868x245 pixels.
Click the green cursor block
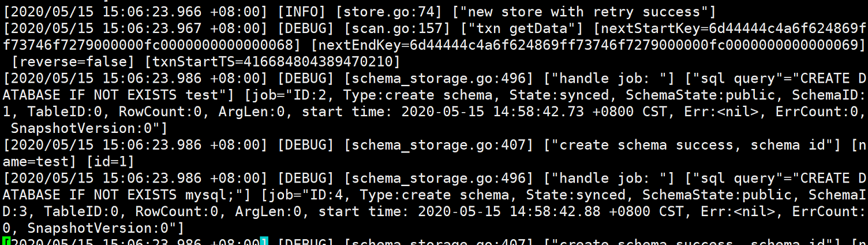[6, 241]
